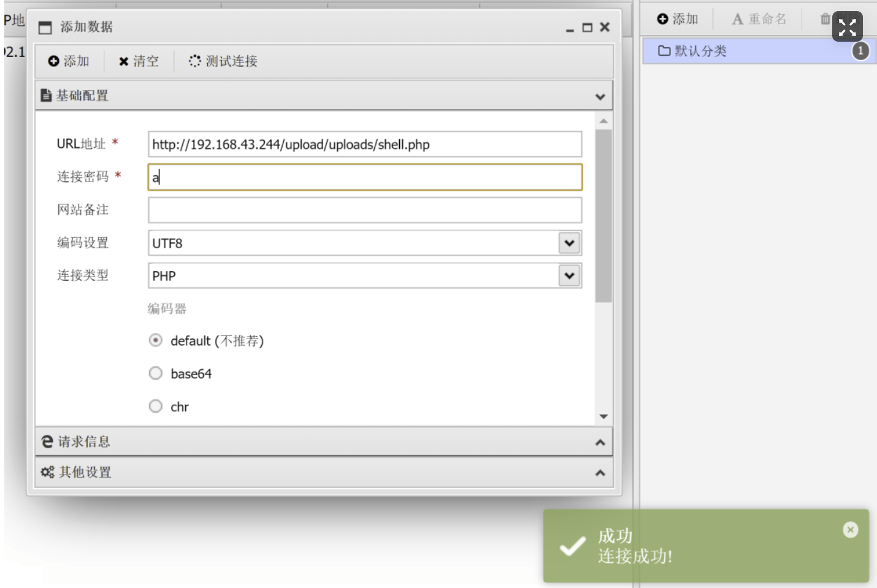Collapse the 基础配置 section chevron
877x588 pixels.
click(600, 97)
